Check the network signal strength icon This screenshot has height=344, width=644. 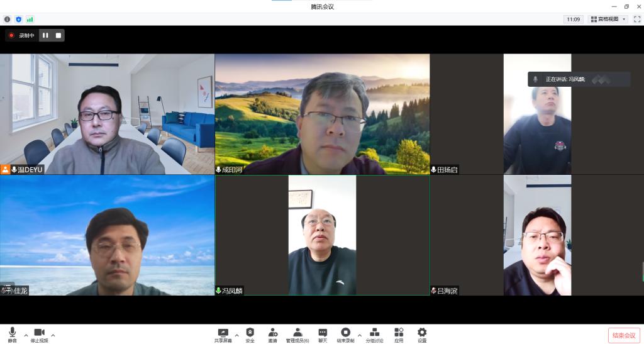[x=30, y=19]
